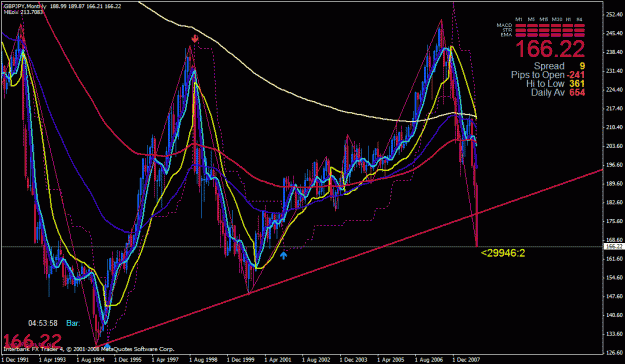Click the 1 Aug 2002 date label
Viewport: 625px width, 364px height.
[316, 360]
